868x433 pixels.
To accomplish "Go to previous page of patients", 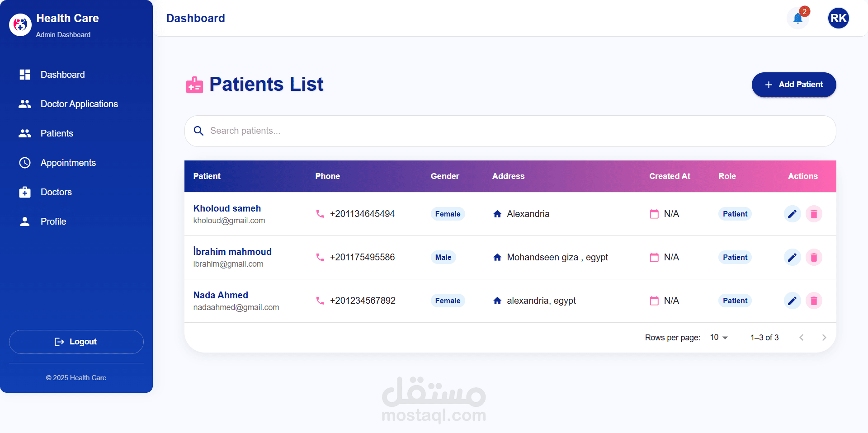I will coord(801,338).
